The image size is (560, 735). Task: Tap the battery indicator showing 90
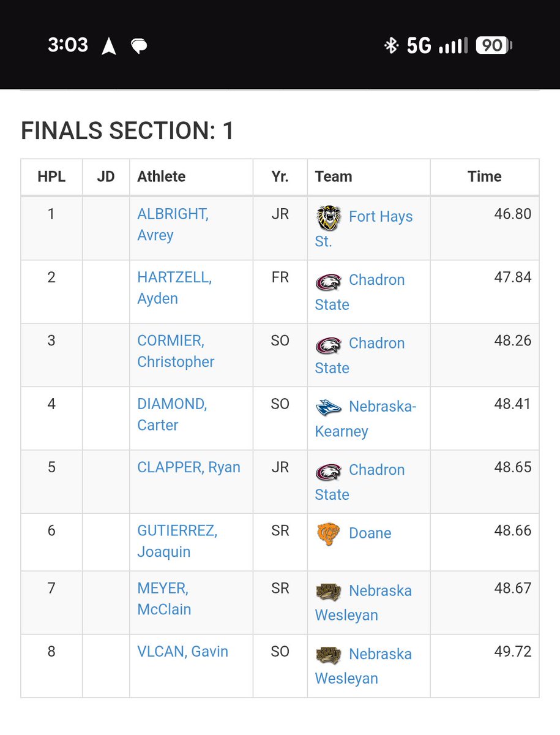point(494,45)
